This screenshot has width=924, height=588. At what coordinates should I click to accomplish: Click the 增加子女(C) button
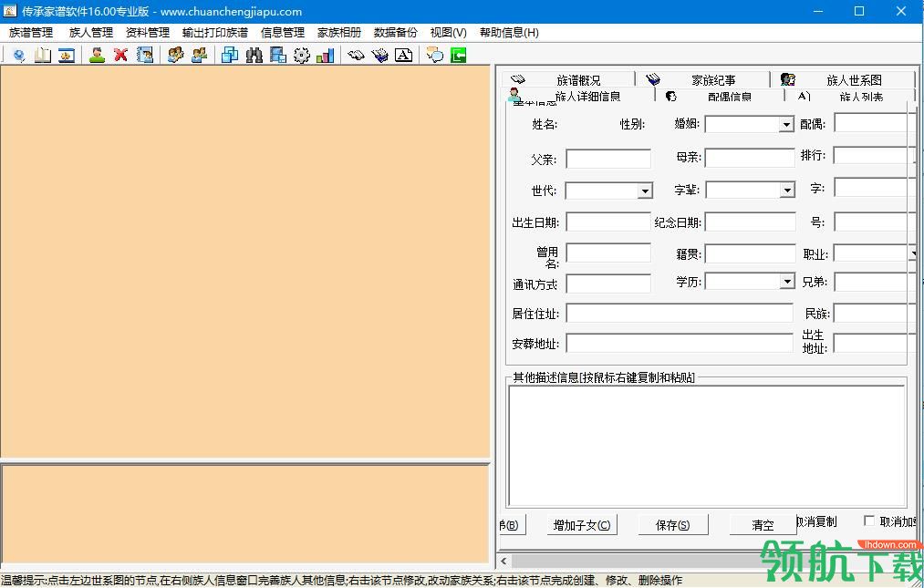coord(582,524)
